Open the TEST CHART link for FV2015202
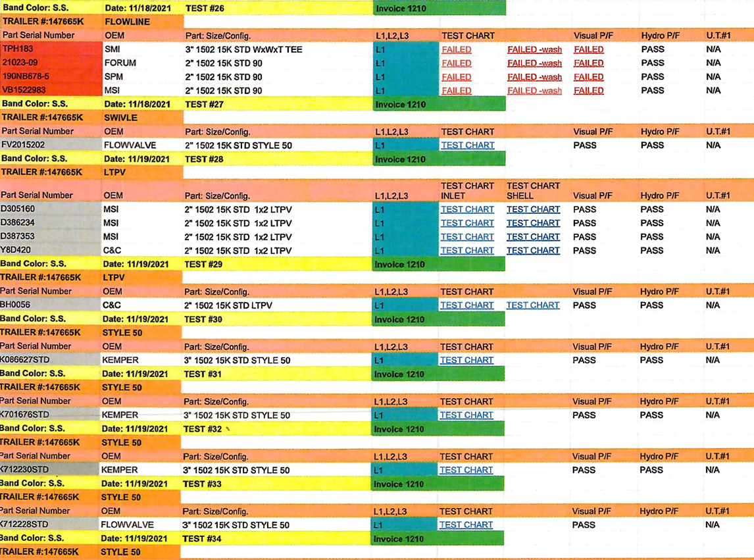 click(467, 145)
